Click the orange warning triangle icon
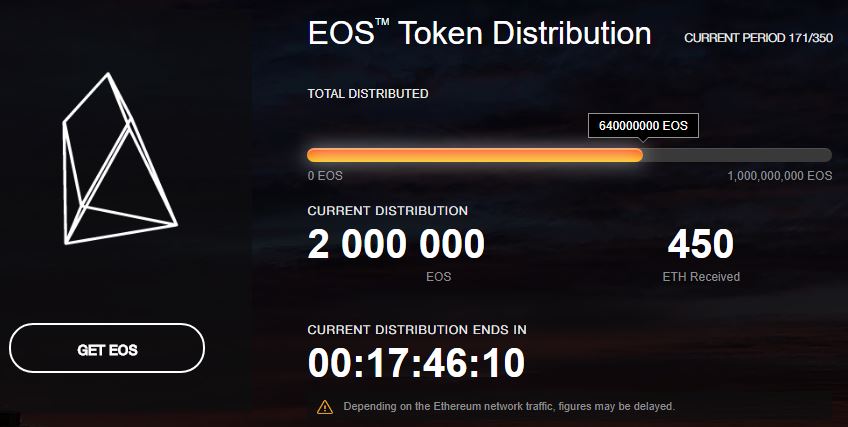The image size is (848, 427). click(324, 406)
